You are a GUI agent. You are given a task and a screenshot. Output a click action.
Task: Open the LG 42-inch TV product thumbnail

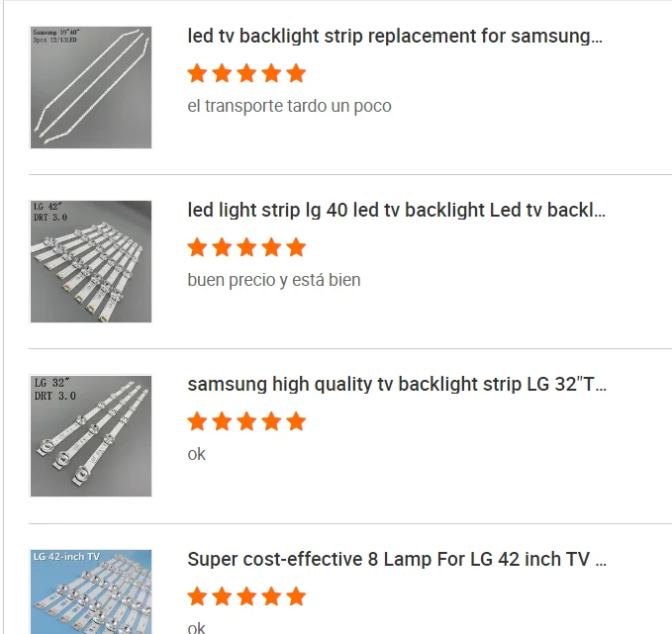91,591
